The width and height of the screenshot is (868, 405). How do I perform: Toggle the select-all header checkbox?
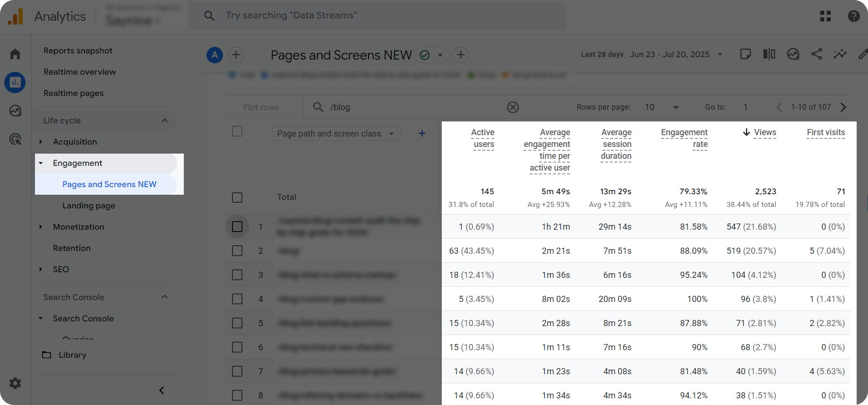tap(237, 131)
